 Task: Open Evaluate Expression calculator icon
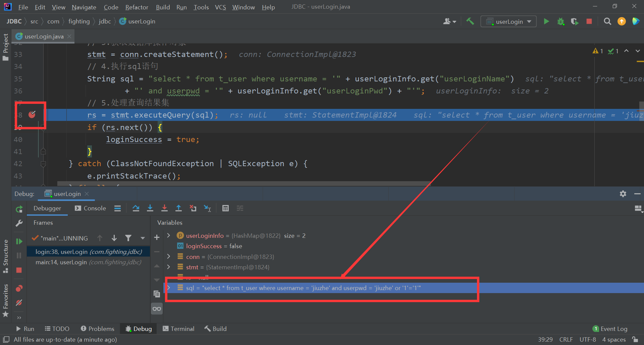tap(225, 208)
